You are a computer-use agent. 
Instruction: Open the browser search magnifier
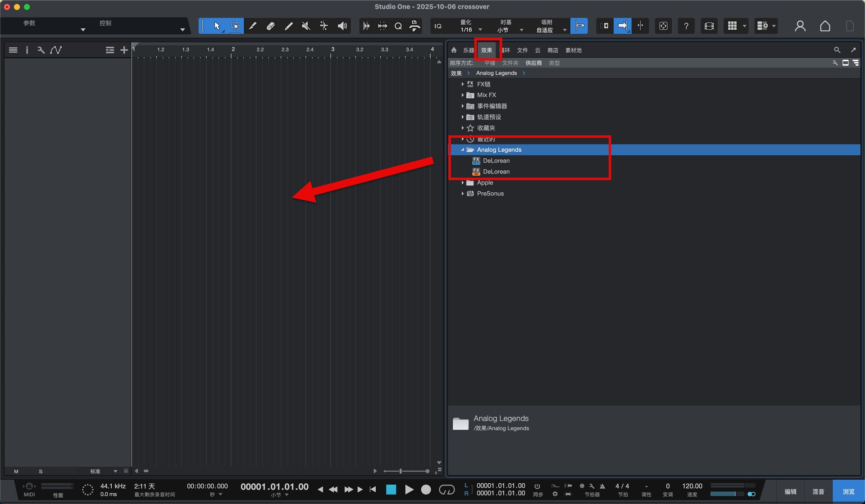point(837,50)
